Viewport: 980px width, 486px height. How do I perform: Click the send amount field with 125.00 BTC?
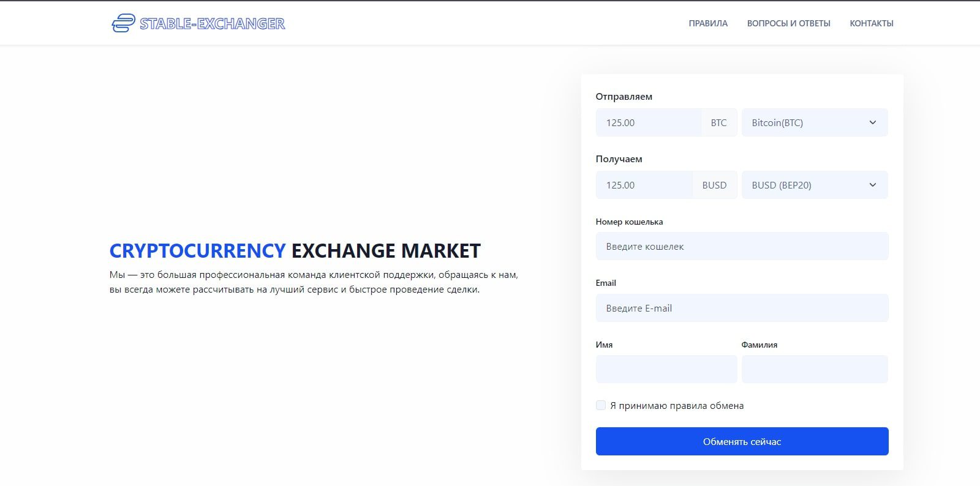click(x=649, y=122)
